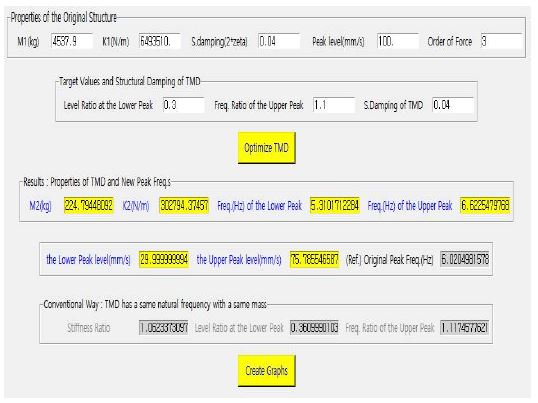
Task: Select the Stiffness Ratio value box
Action: coord(164,328)
